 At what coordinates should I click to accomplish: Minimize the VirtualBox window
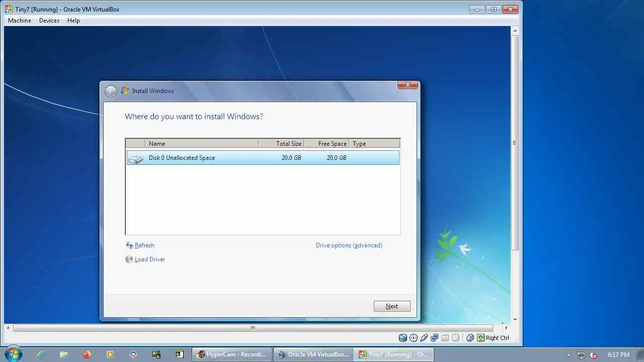pyautogui.click(x=477, y=9)
